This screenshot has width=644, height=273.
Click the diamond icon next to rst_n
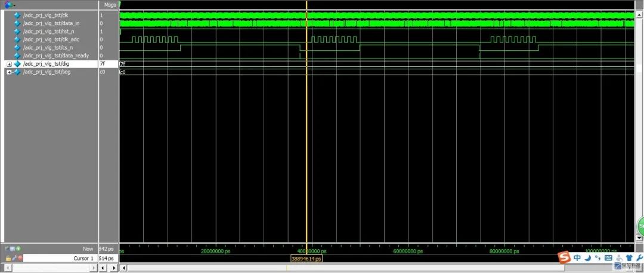[17, 31]
